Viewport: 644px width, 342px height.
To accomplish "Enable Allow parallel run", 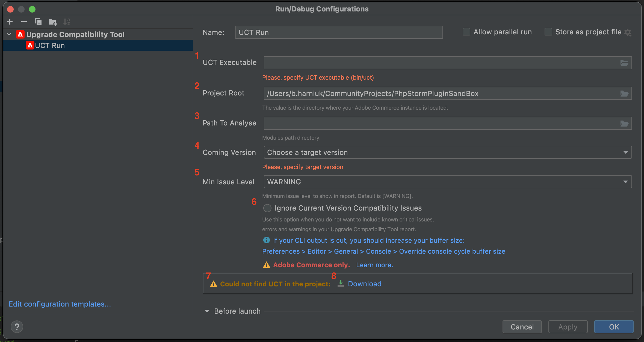I will click(x=466, y=32).
